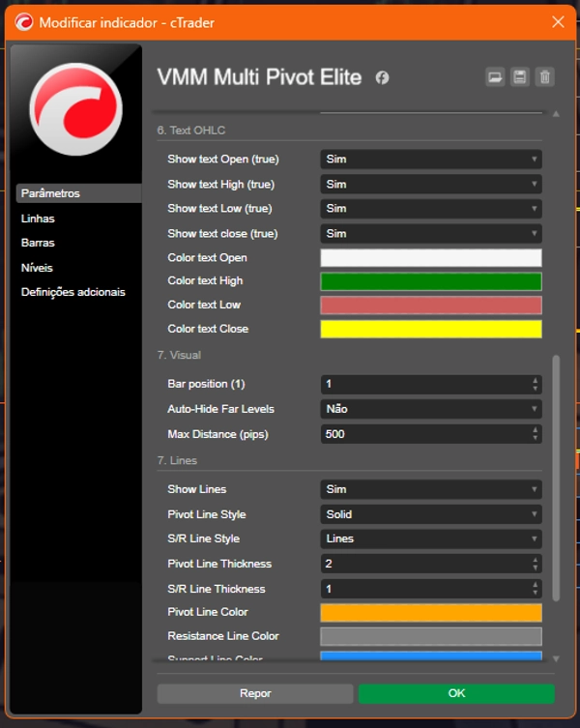580x728 pixels.
Task: Click the scrollbar down arrow
Action: click(556, 658)
